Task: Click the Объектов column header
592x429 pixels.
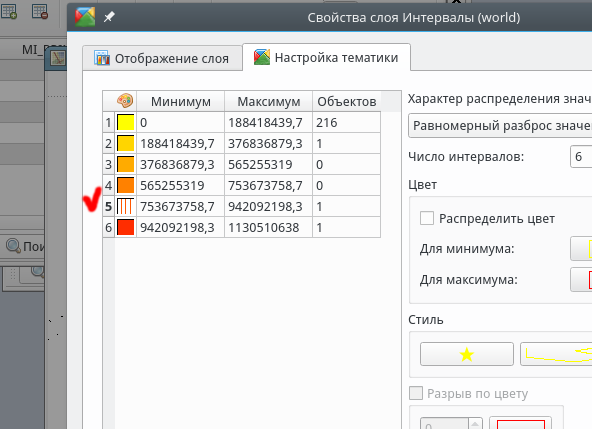Action: (347, 101)
